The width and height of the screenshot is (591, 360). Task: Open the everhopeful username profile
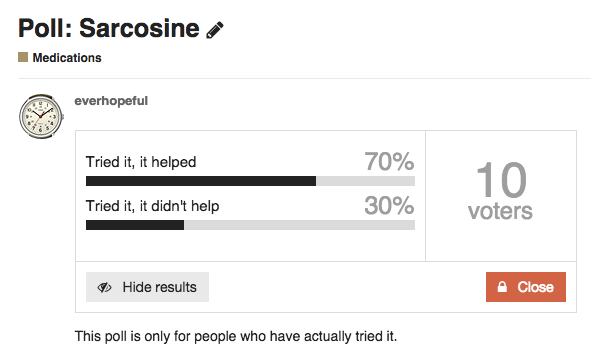click(111, 101)
